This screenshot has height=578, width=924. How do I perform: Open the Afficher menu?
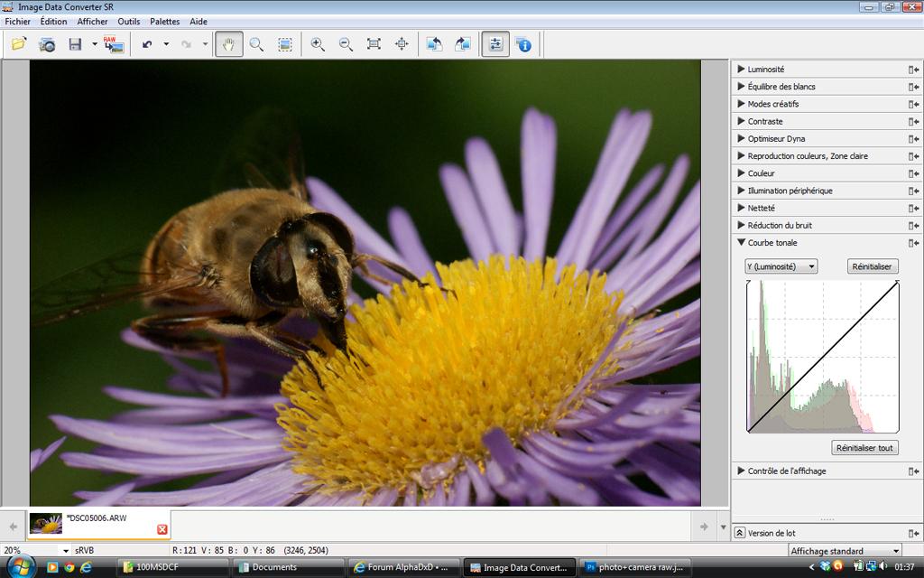pos(93,22)
